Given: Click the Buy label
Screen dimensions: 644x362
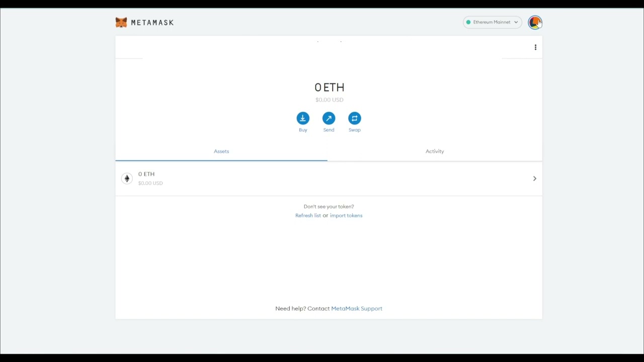Looking at the screenshot, I should [x=303, y=130].
